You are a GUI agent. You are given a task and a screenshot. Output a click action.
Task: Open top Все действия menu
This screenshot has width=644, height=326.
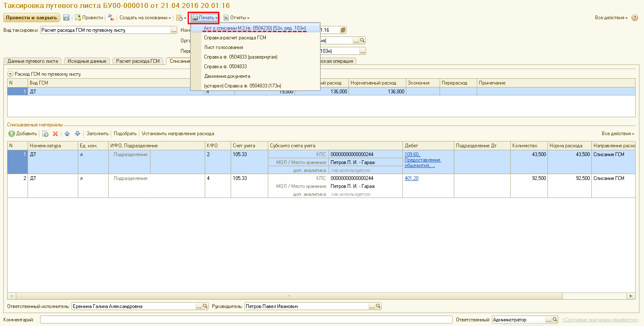(x=611, y=18)
